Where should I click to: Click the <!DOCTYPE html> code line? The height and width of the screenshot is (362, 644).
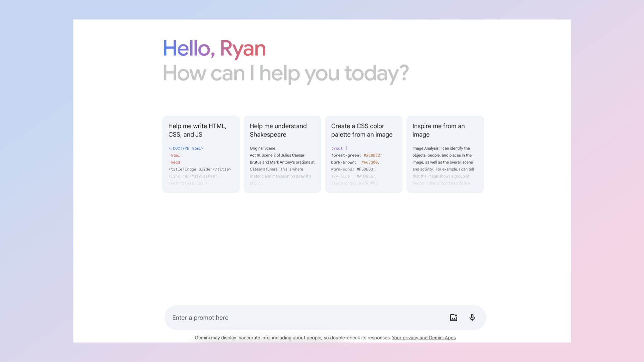click(x=186, y=148)
